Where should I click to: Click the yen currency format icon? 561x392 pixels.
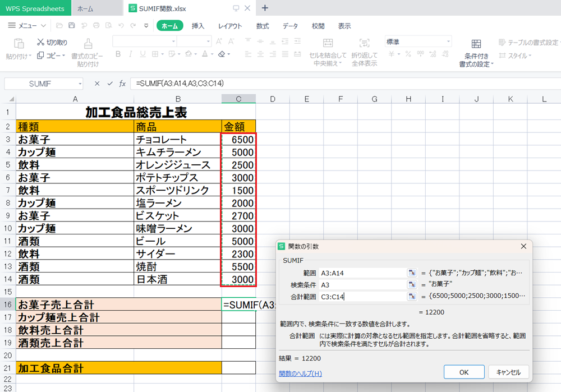pyautogui.click(x=392, y=54)
